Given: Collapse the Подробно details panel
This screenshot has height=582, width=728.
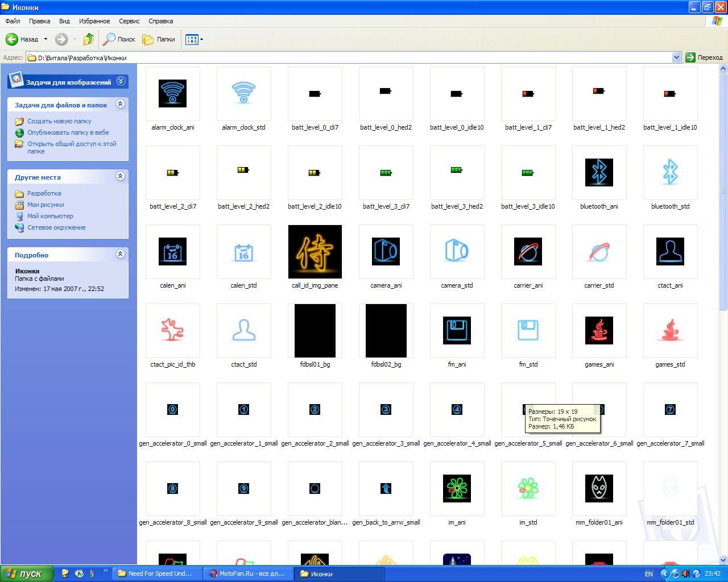Looking at the screenshot, I should pyautogui.click(x=120, y=254).
